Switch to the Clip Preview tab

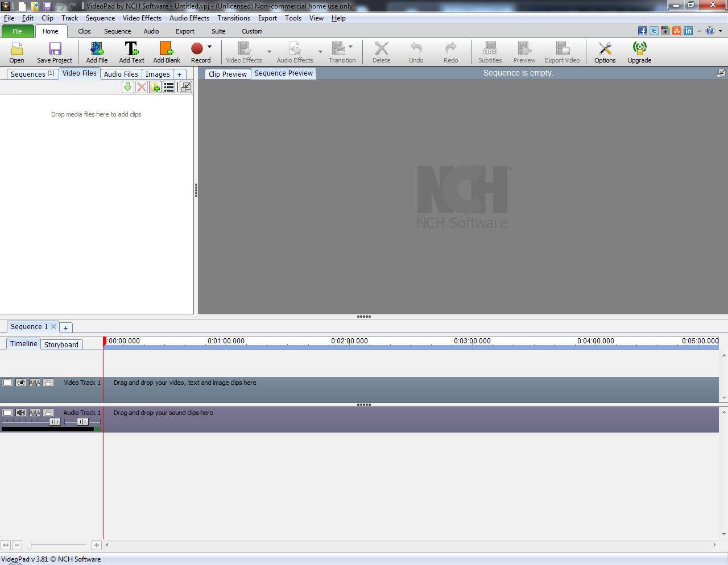227,74
